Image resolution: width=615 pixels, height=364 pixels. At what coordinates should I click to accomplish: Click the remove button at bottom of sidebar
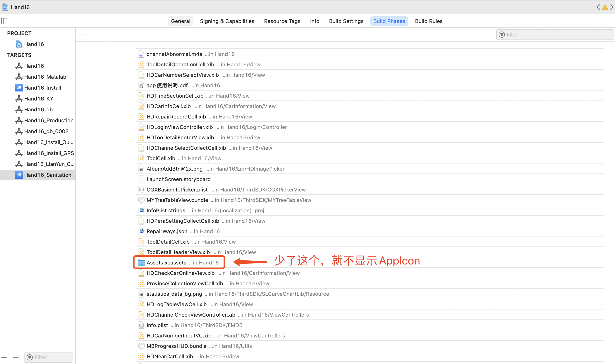[16, 357]
